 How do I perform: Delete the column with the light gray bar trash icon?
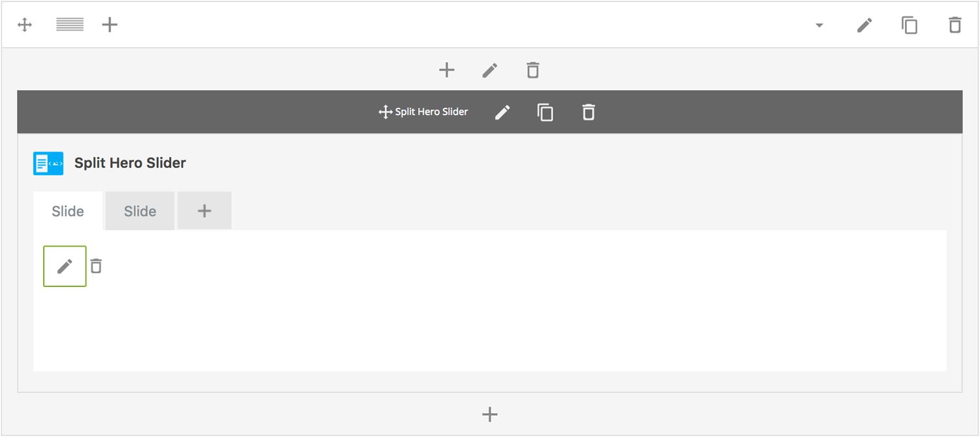click(533, 70)
